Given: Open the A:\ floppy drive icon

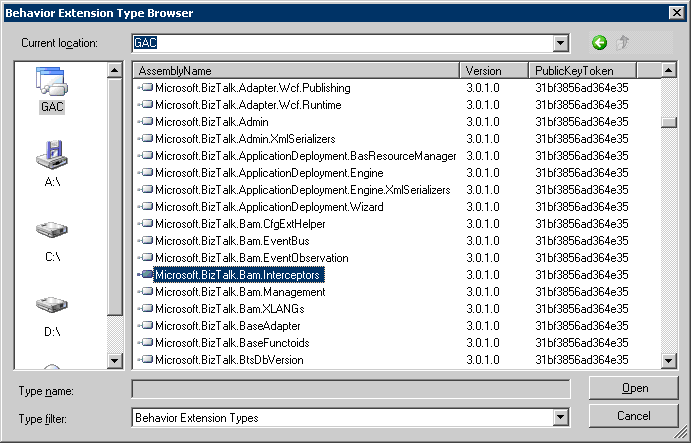Looking at the screenshot, I should (52, 156).
